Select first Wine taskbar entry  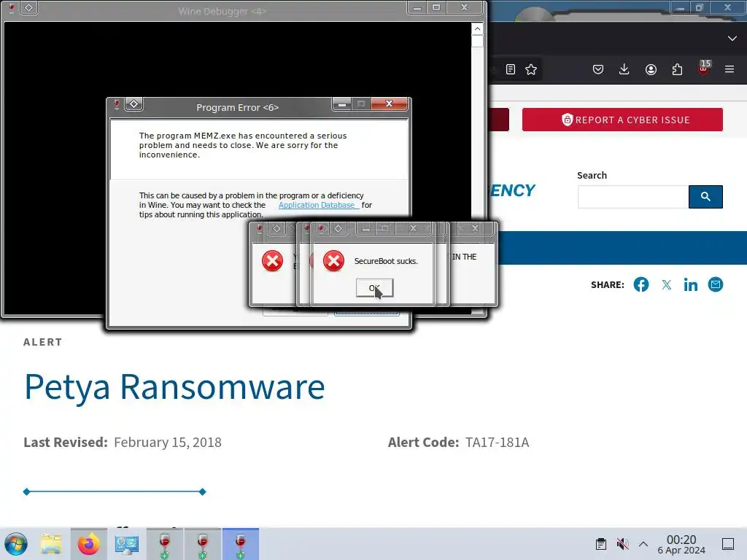[x=164, y=544]
